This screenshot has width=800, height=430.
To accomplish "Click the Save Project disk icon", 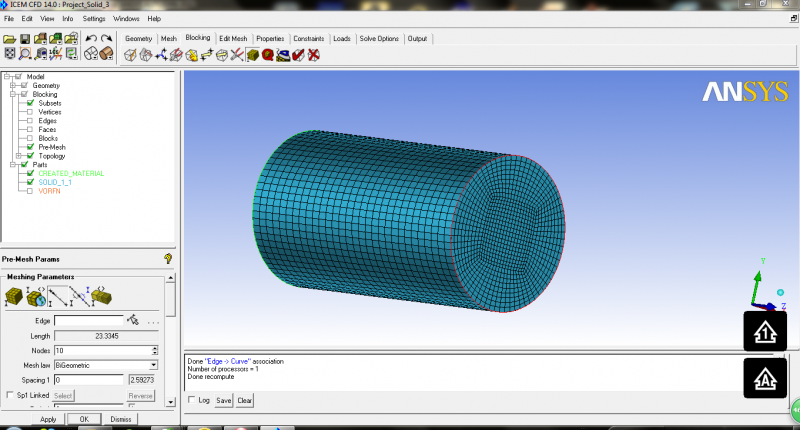I will 26,38.
